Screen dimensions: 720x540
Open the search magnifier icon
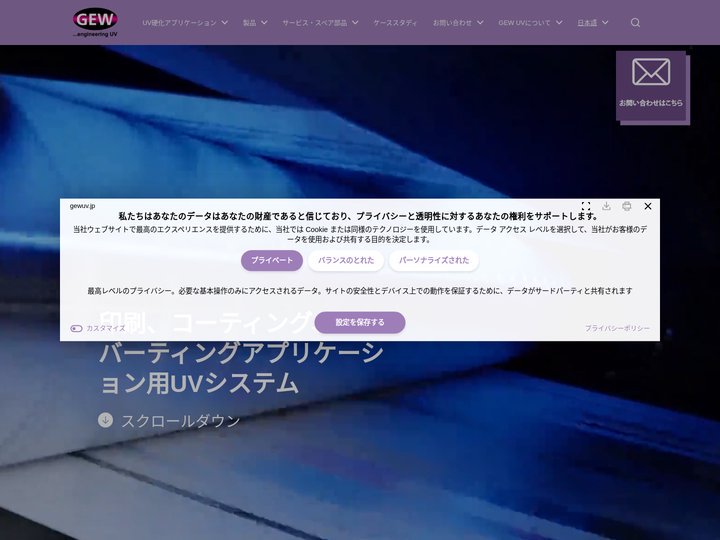point(635,22)
